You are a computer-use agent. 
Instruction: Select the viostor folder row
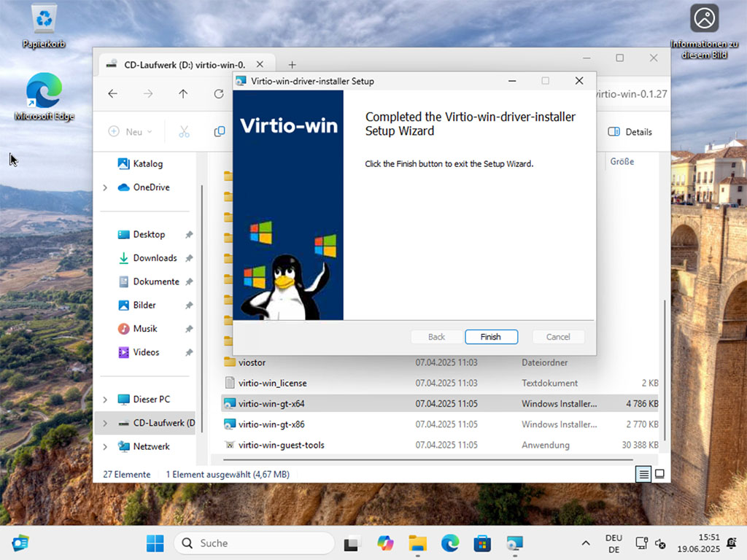pyautogui.click(x=440, y=362)
